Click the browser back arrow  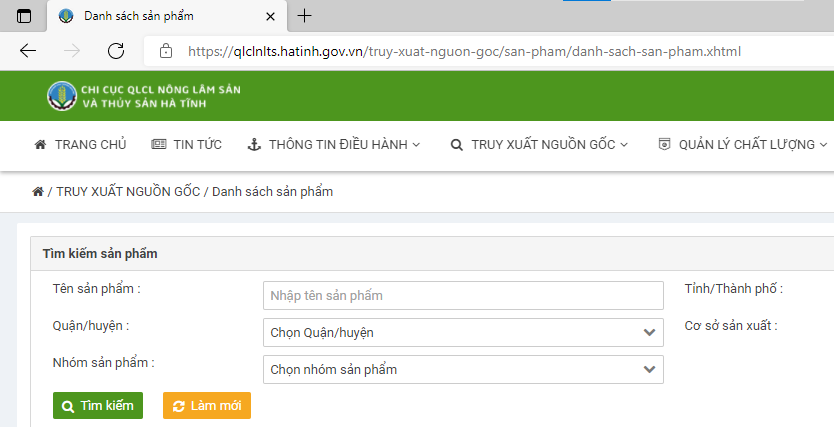(28, 51)
